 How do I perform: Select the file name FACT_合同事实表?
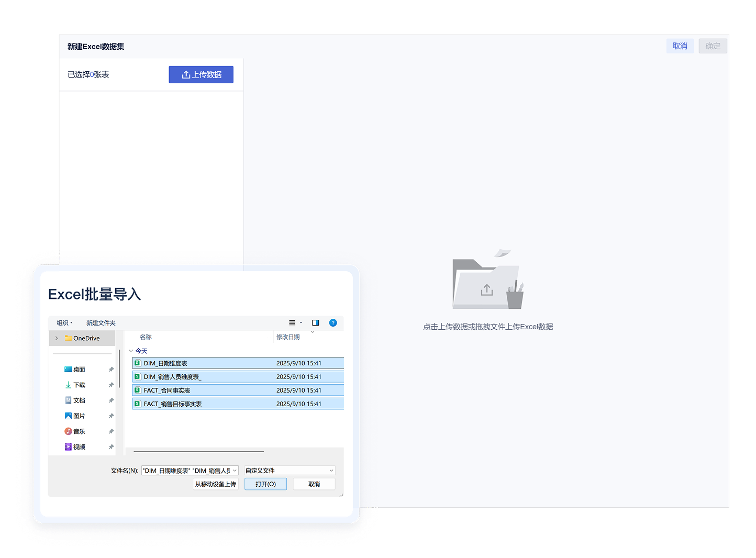pos(167,390)
